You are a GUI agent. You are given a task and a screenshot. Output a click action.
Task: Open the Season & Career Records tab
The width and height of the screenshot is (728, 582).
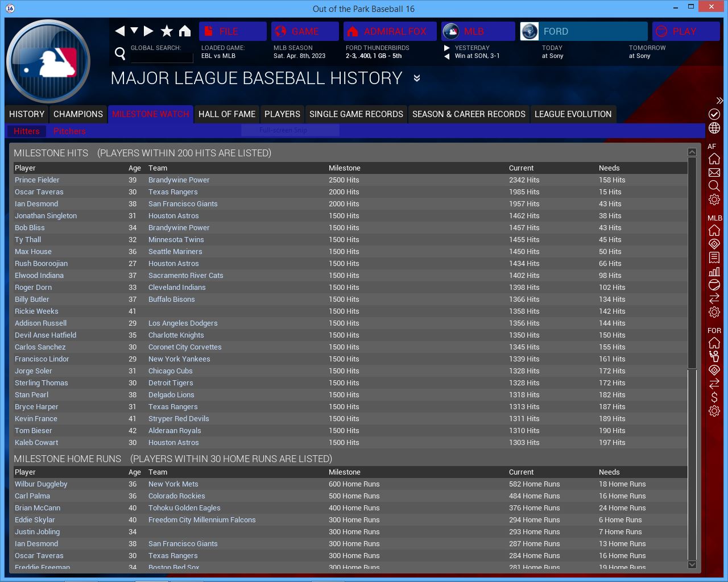469,114
